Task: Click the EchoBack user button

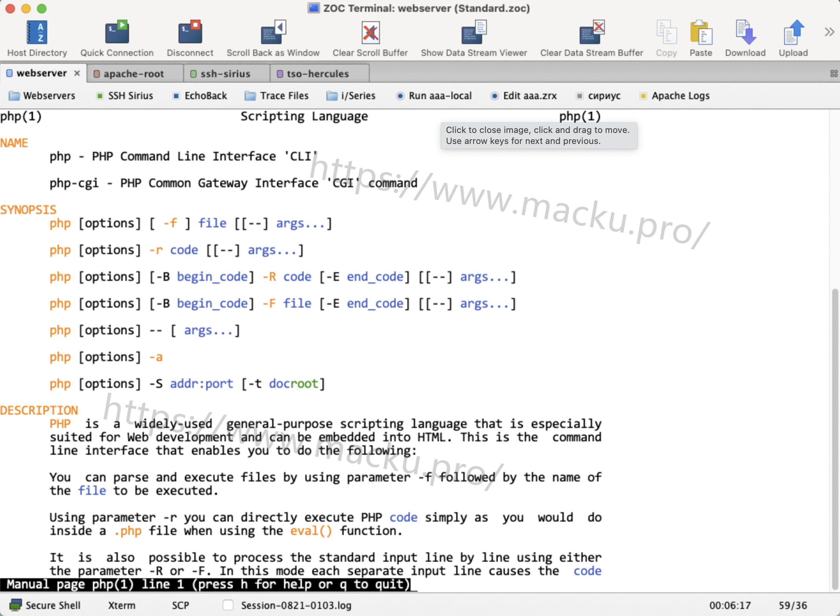Action: coord(200,96)
